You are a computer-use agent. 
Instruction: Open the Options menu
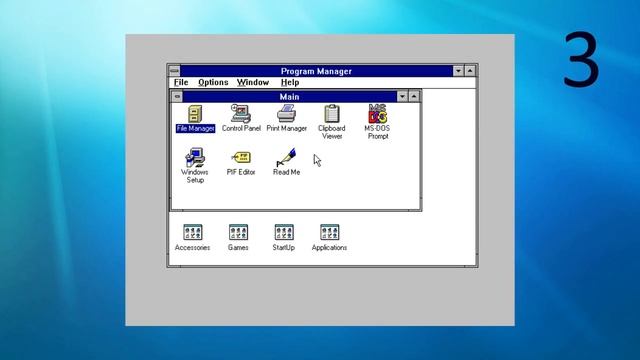(213, 82)
